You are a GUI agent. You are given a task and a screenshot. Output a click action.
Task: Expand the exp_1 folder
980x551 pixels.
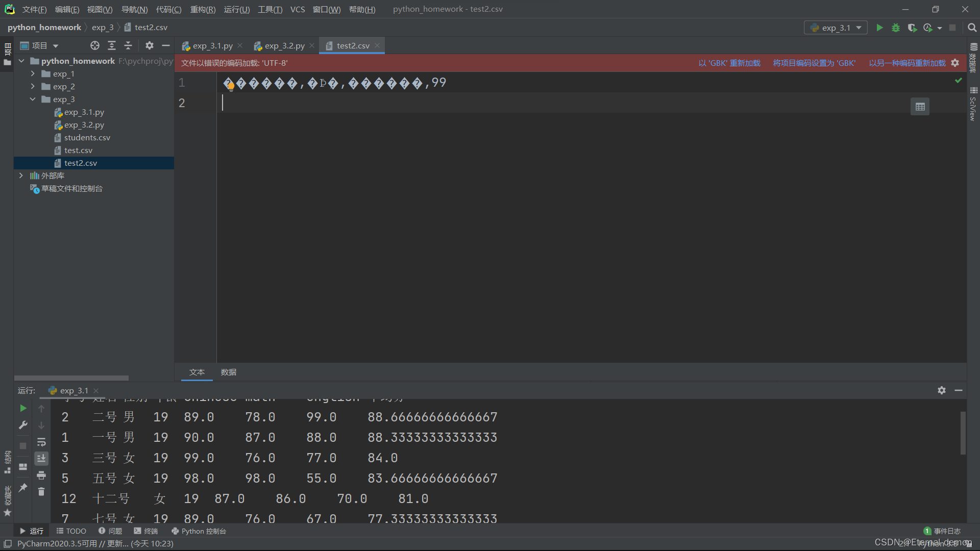click(x=33, y=73)
